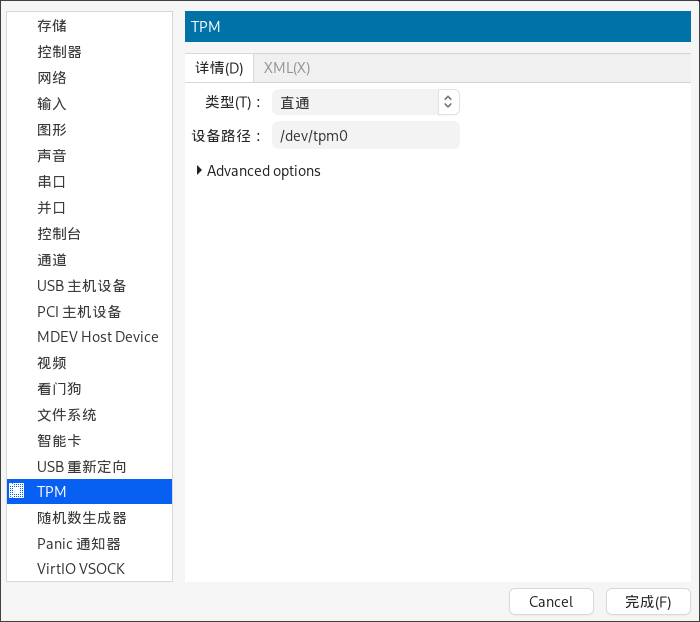Viewport: 700px width, 622px height.
Task: Choose 随机数生成器 (RNG) entry
Action: 81,517
